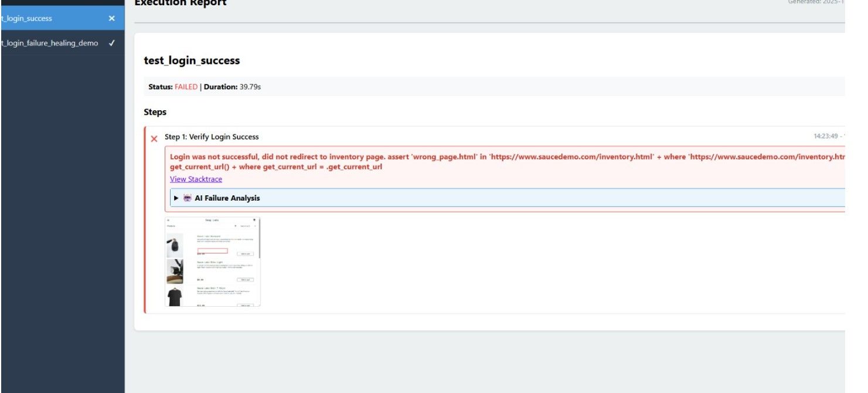Select the highlighted test_login_success sidebar entry

[x=50, y=18]
